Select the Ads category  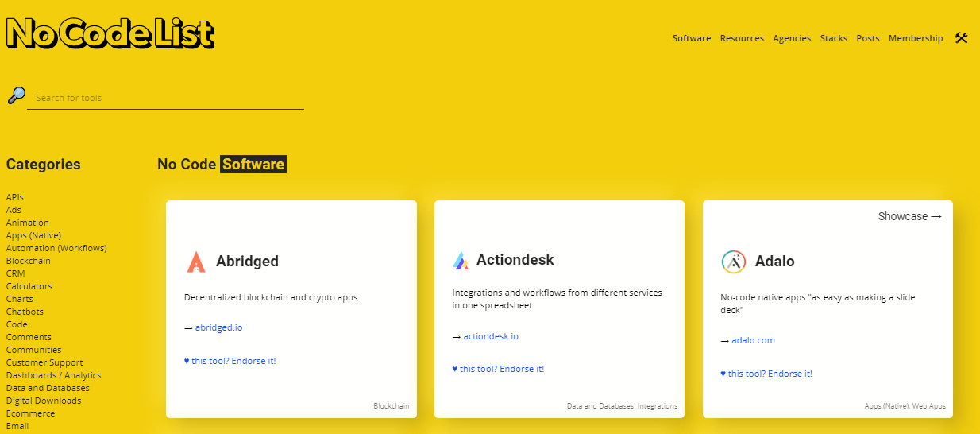[14, 210]
